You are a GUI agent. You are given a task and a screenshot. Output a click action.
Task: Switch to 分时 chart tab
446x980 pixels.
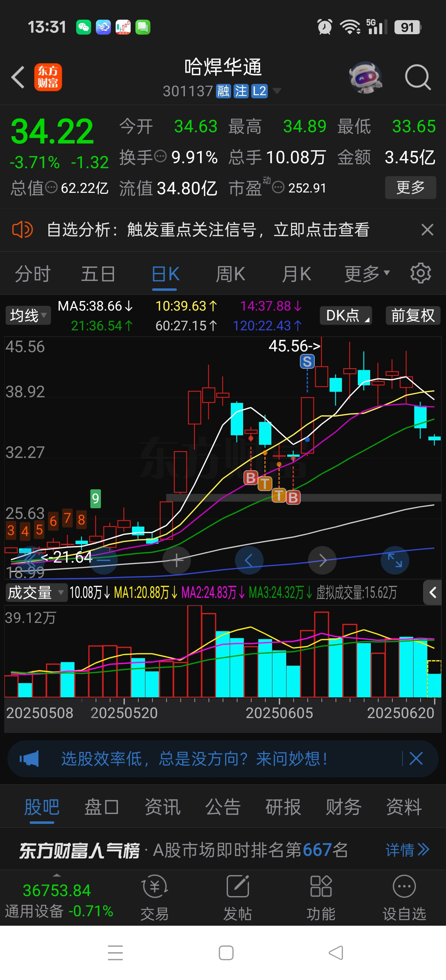point(32,274)
